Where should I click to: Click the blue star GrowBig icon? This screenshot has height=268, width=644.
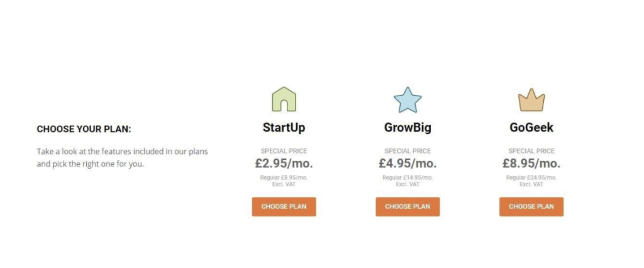click(x=408, y=99)
